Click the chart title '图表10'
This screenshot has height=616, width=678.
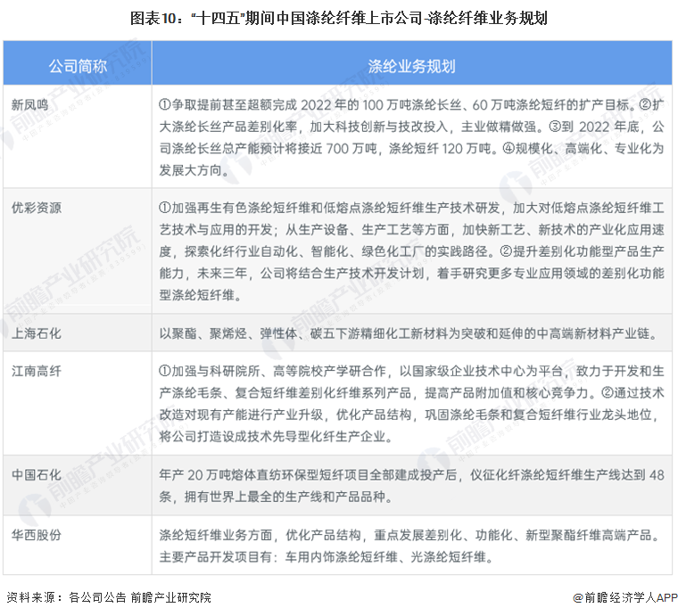coord(339,18)
